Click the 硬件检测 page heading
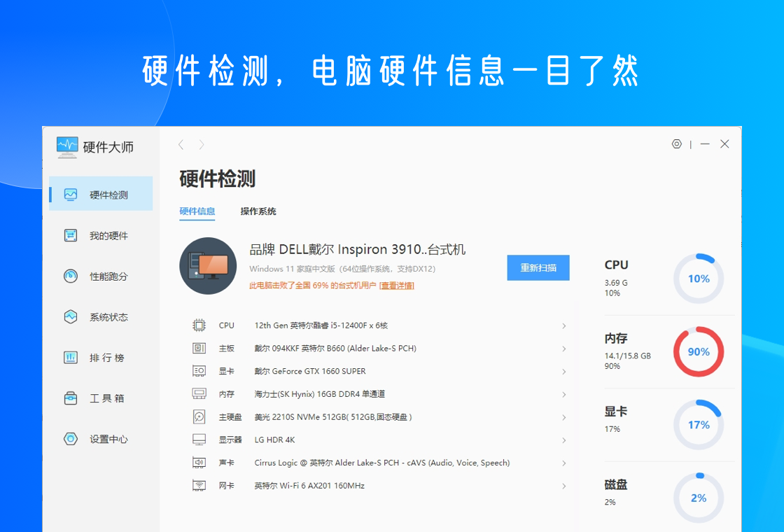The height and width of the screenshot is (532, 784). [x=217, y=178]
